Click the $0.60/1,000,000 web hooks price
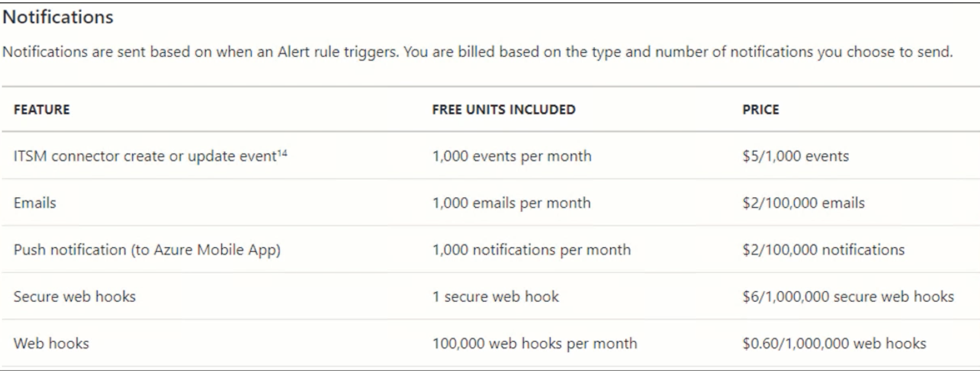Image resolution: width=980 pixels, height=371 pixels. pos(834,344)
